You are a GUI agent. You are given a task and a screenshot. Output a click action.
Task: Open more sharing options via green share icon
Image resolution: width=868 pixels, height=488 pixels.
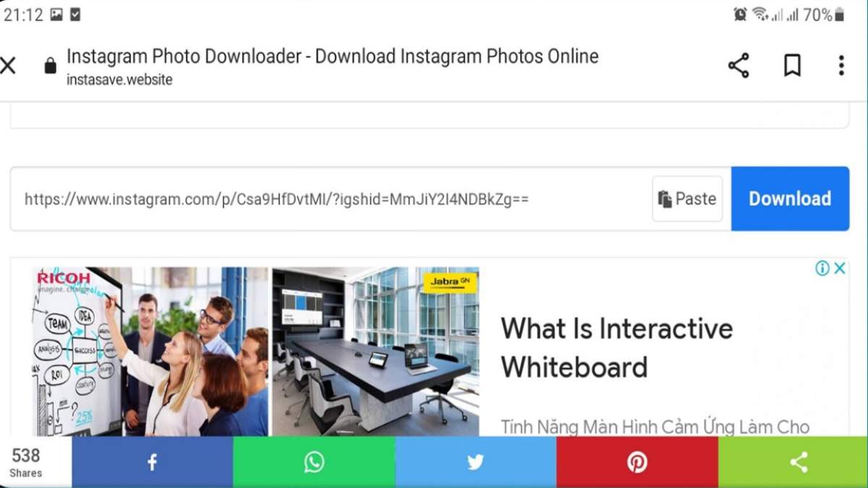click(x=799, y=461)
